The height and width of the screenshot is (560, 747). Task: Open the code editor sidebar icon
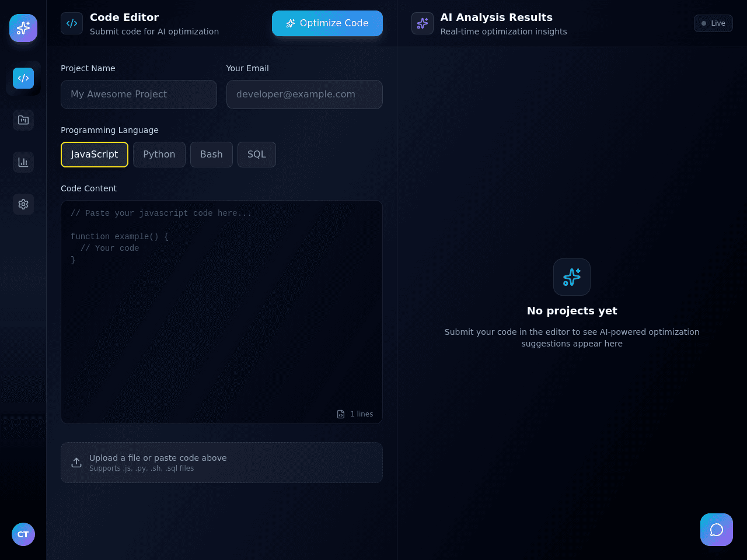click(x=23, y=78)
